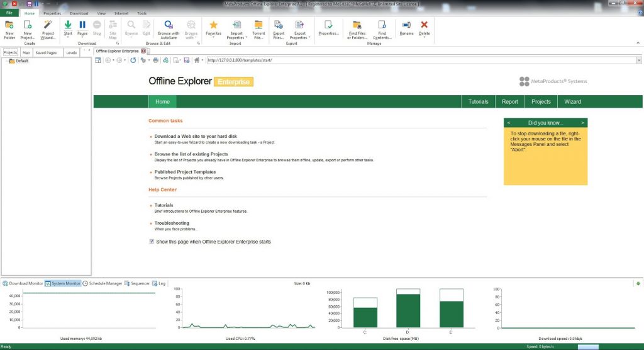Show previous Did you know tip
This screenshot has height=350, width=644.
(508, 123)
